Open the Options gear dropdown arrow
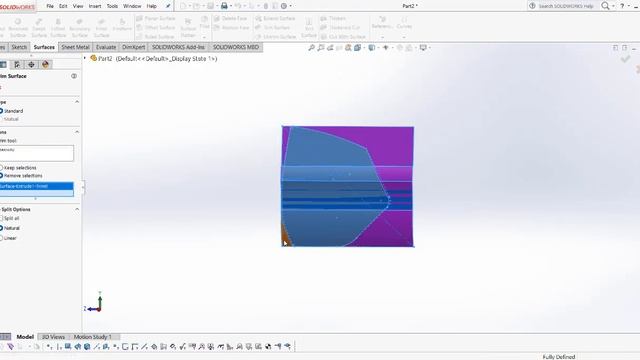The image size is (640, 360). click(291, 6)
